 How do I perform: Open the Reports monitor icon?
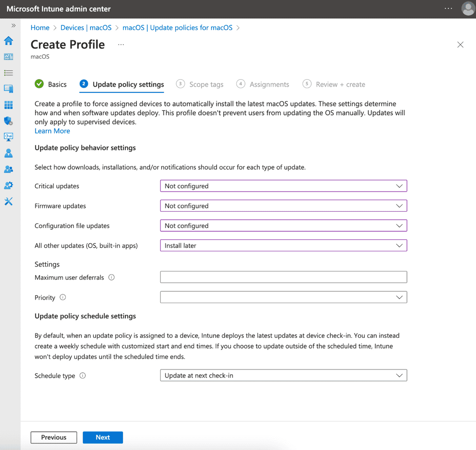click(x=8, y=137)
